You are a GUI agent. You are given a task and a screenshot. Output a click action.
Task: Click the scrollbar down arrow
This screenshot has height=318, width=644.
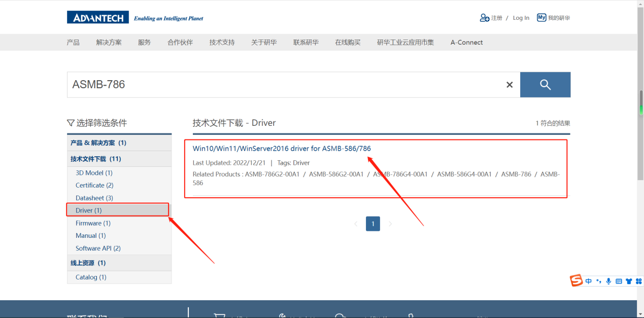click(640, 314)
